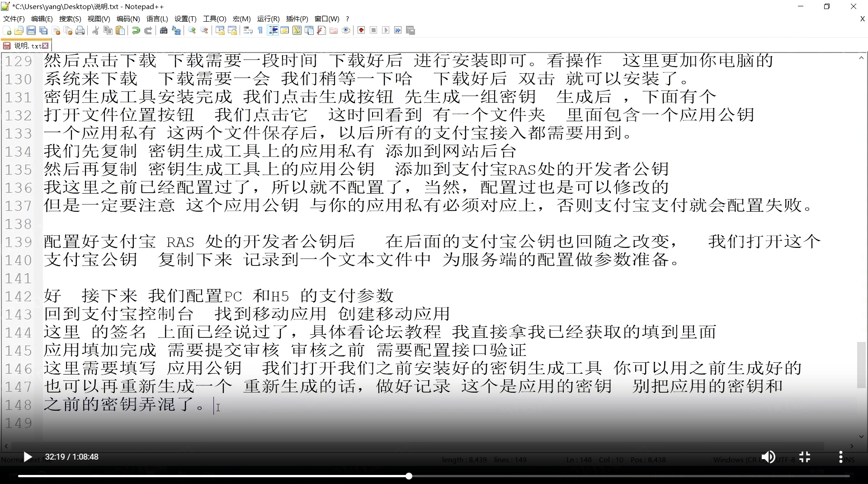Open the Document List icon

(309, 30)
